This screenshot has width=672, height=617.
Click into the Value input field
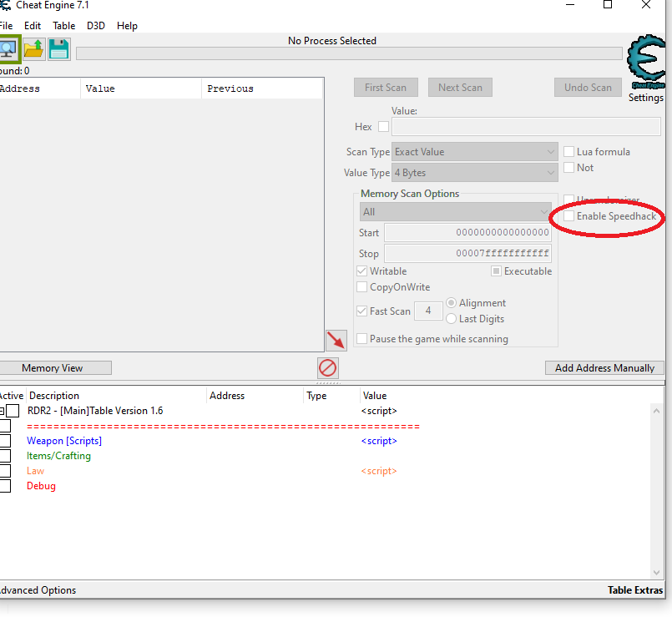526,127
